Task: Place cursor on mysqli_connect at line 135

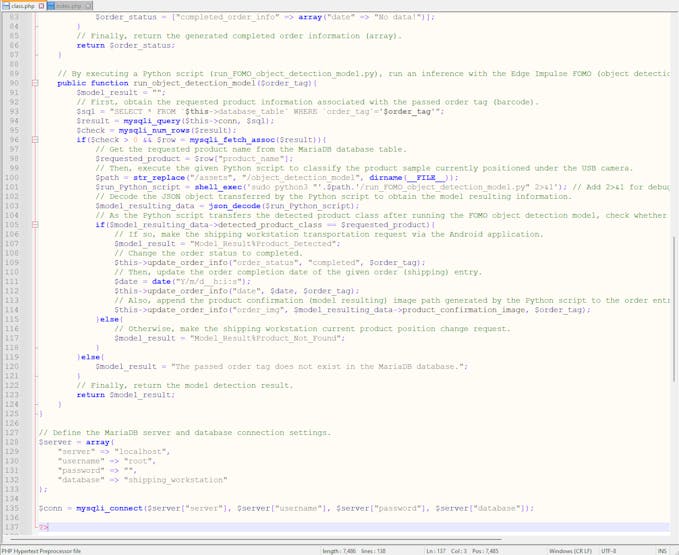Action: (104, 508)
